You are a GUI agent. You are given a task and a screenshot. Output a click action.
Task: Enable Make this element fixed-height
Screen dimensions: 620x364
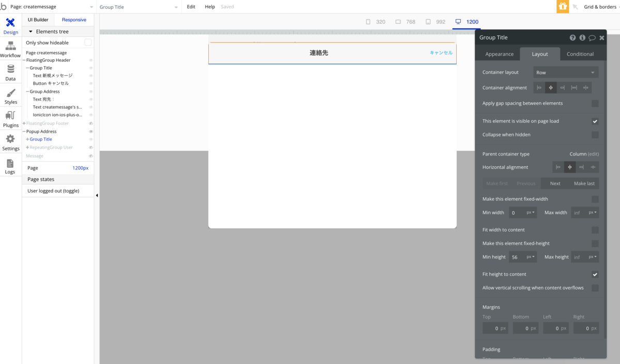coord(595,244)
